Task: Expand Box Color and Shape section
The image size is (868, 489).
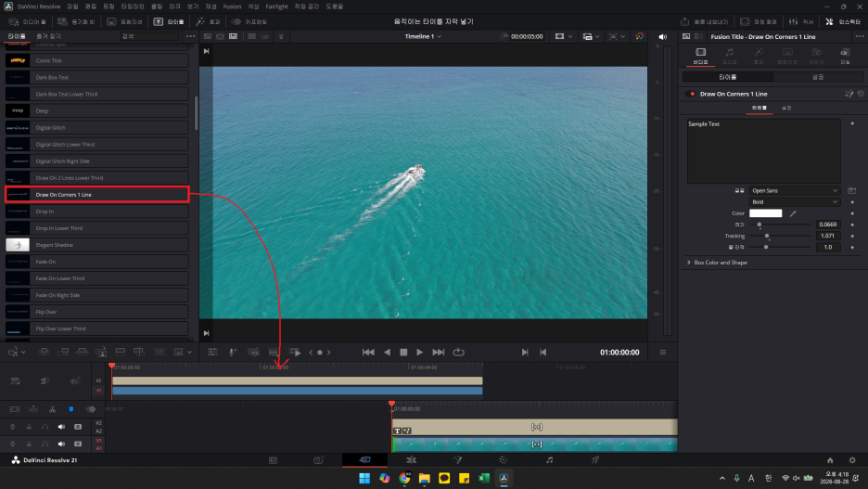Action: 718,263
